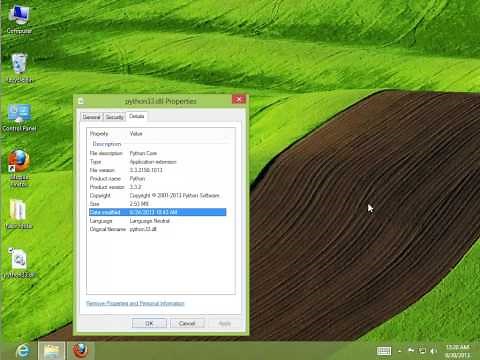Open Remove Properties and Personal Information link
Screen dimensions: 480x360
(x=135, y=303)
